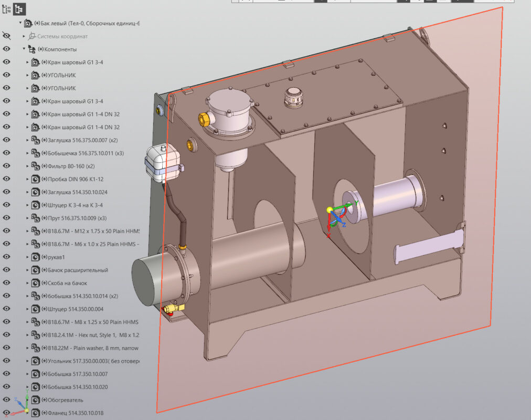
Task: Toggle visibility of Скоба на бачок
Action: click(6, 283)
